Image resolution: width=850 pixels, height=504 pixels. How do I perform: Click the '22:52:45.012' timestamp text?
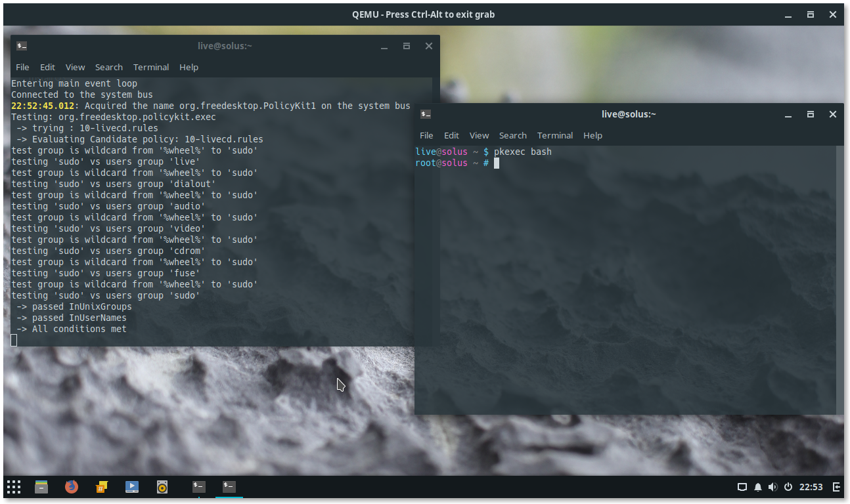pyautogui.click(x=43, y=106)
